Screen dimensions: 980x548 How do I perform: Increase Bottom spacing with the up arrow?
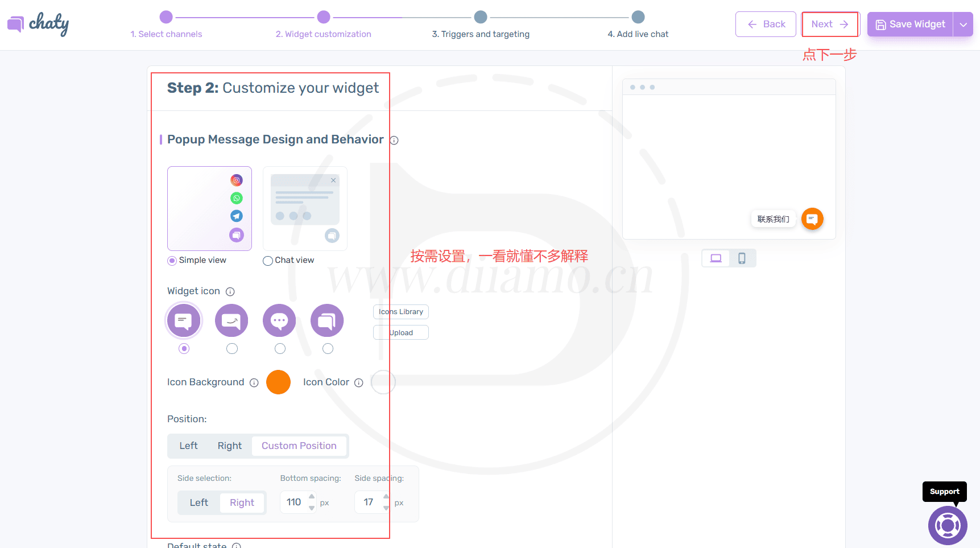pyautogui.click(x=312, y=497)
